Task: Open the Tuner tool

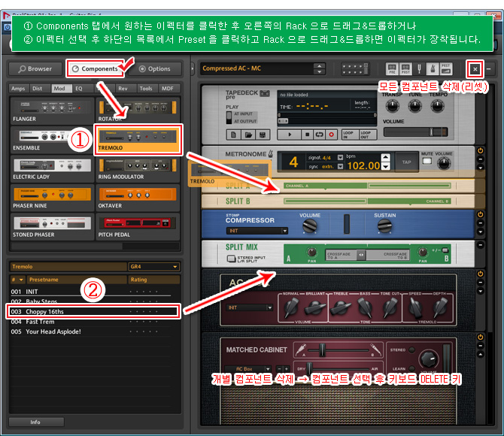Action: click(419, 68)
